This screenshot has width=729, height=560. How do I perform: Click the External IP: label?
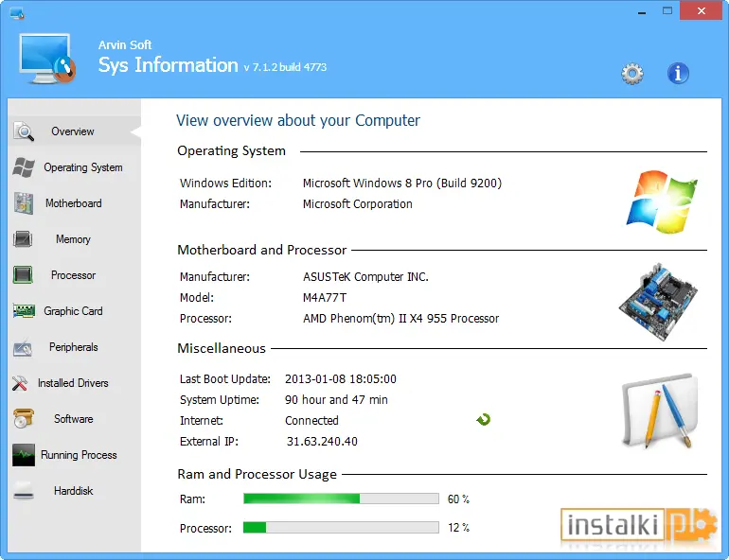(x=208, y=441)
